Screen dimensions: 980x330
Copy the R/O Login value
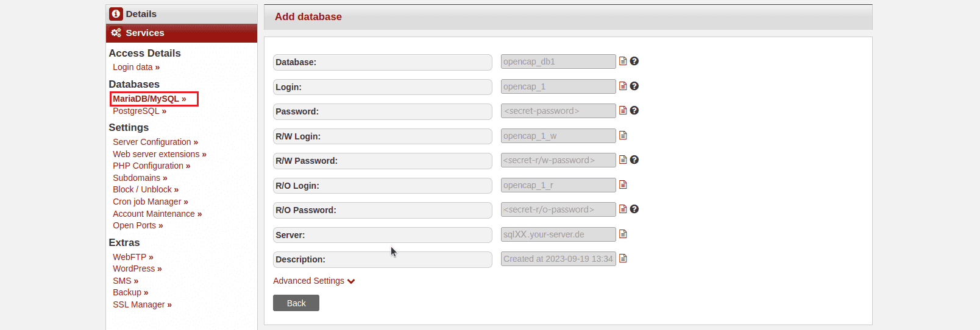click(x=623, y=184)
